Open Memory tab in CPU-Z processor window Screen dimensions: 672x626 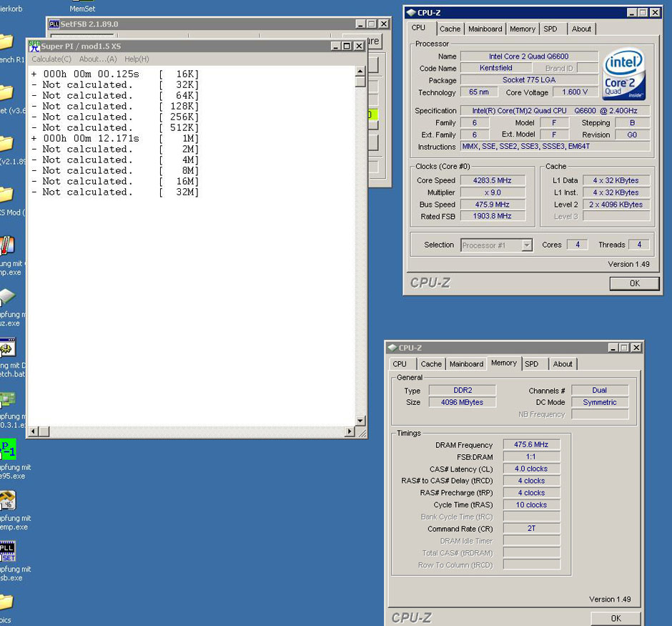coord(523,29)
